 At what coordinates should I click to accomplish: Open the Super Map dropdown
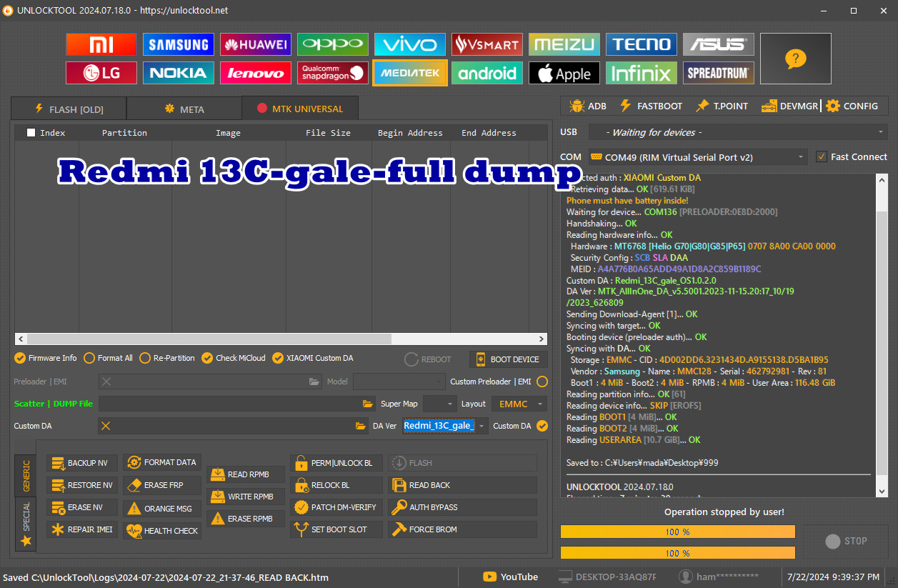click(439, 404)
